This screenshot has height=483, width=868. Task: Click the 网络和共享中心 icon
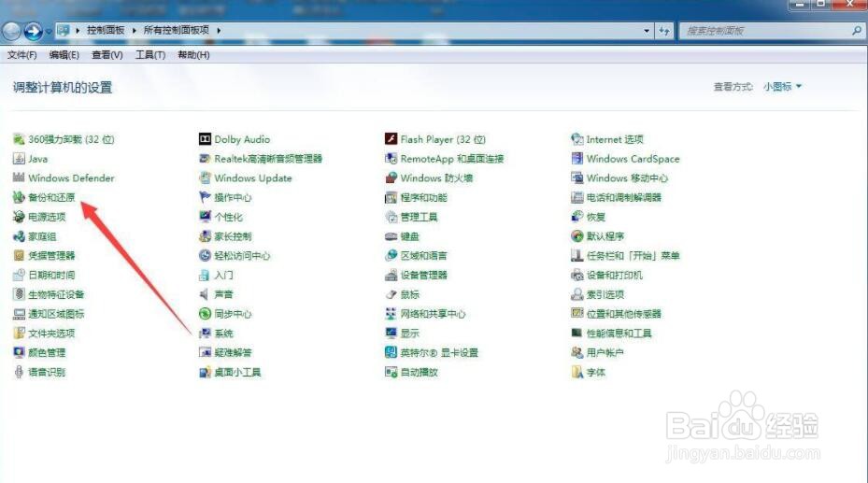click(x=391, y=314)
